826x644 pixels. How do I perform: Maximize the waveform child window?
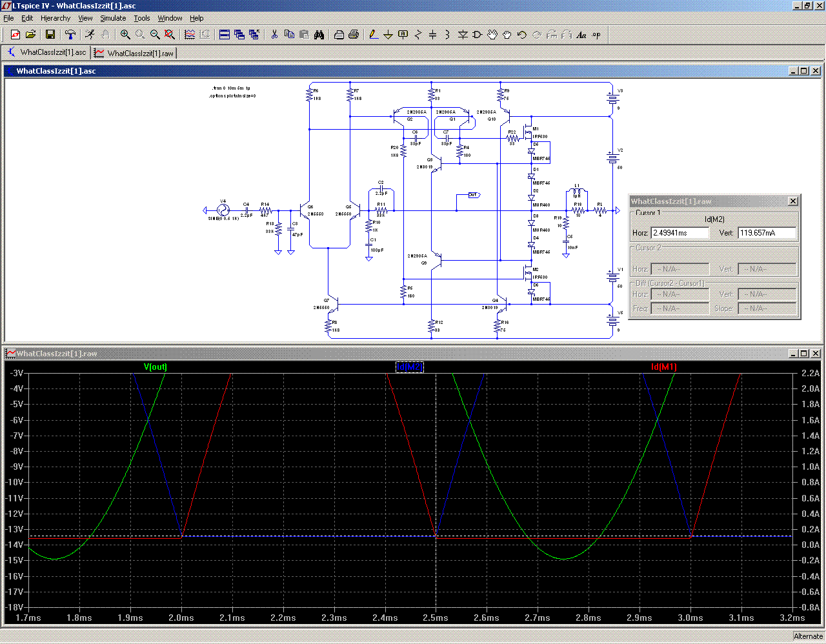point(804,354)
